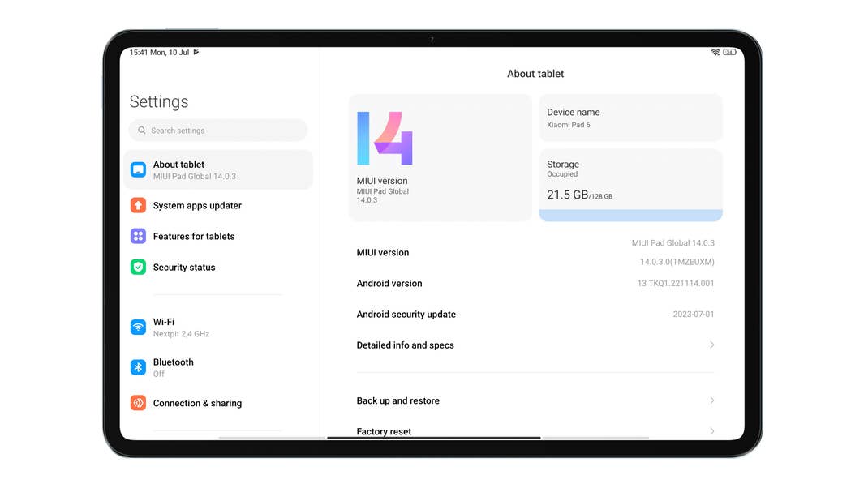
Task: Select the System apps updater icon
Action: (138, 205)
